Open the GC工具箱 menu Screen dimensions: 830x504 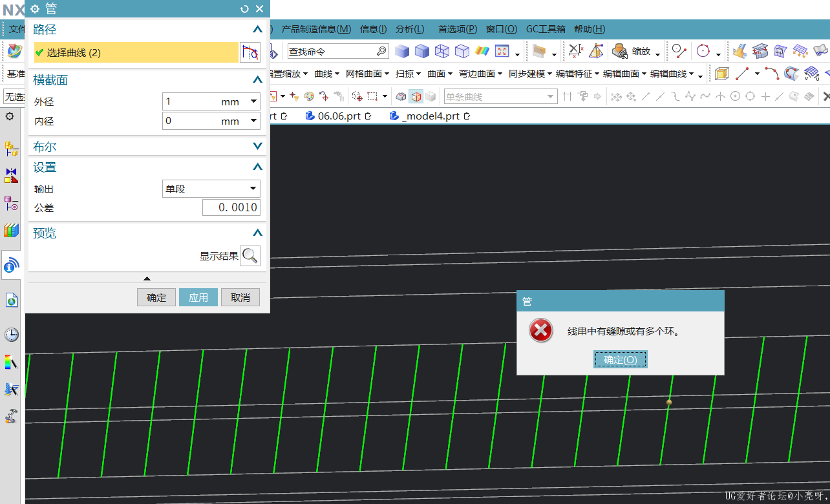click(546, 29)
